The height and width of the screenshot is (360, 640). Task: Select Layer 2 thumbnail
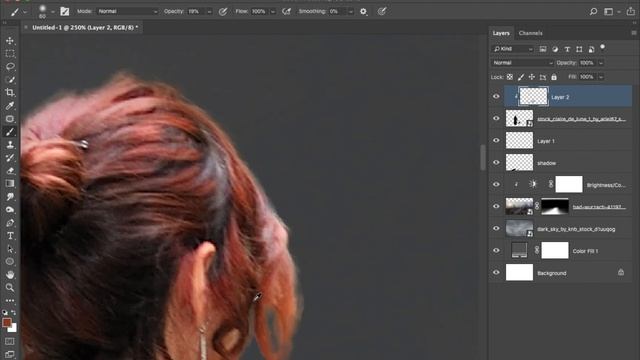[533, 97]
